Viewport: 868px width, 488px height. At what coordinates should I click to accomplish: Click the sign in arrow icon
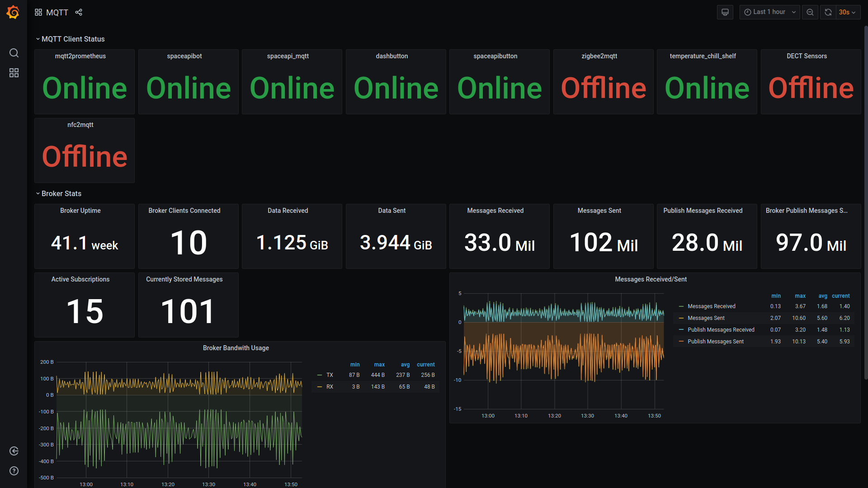click(x=14, y=450)
